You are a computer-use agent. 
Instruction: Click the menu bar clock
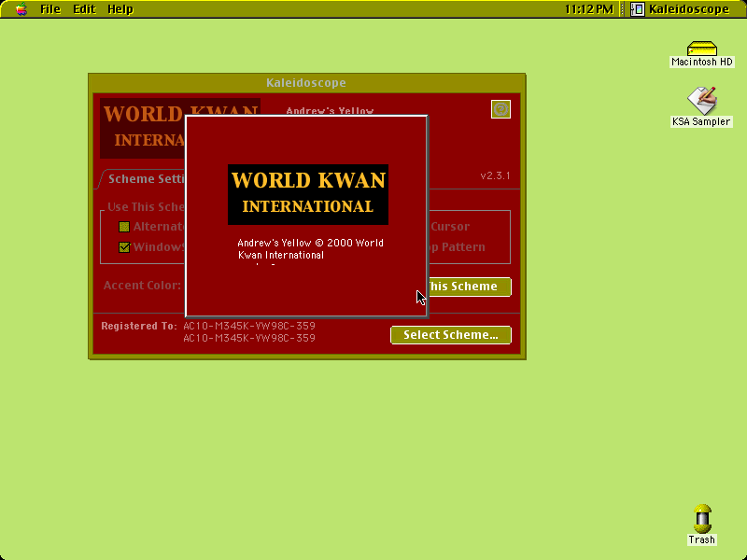point(589,9)
